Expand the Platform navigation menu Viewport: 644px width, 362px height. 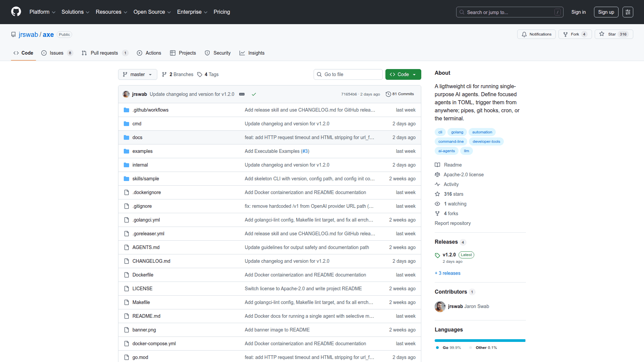[x=42, y=12]
